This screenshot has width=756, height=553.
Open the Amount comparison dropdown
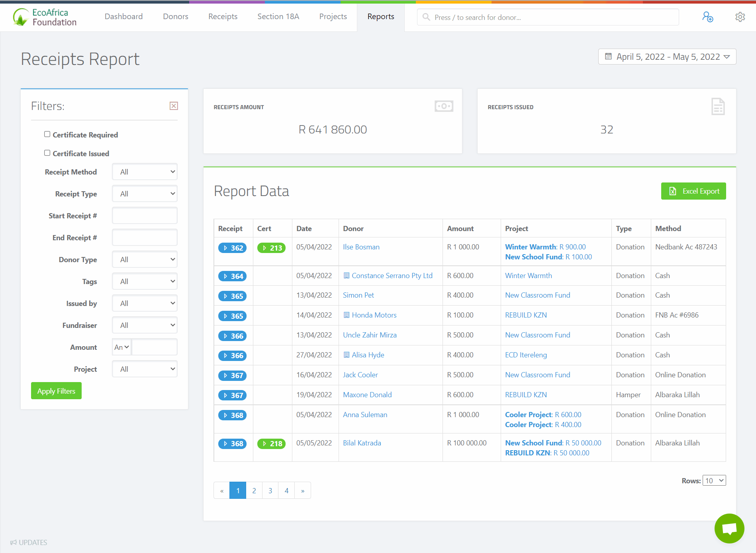pos(121,347)
